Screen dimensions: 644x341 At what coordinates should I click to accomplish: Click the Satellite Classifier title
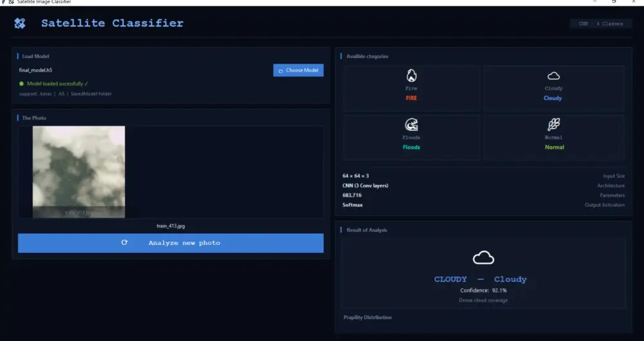pyautogui.click(x=112, y=23)
